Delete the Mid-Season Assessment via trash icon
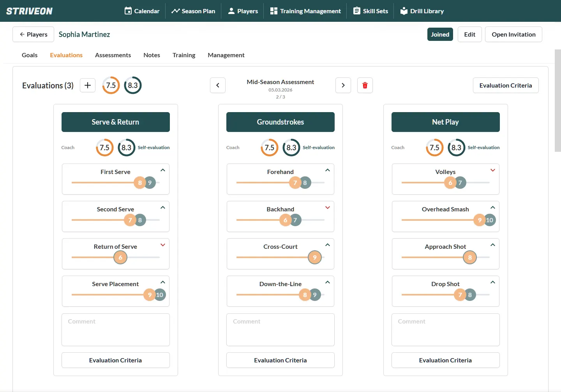 [x=365, y=85]
